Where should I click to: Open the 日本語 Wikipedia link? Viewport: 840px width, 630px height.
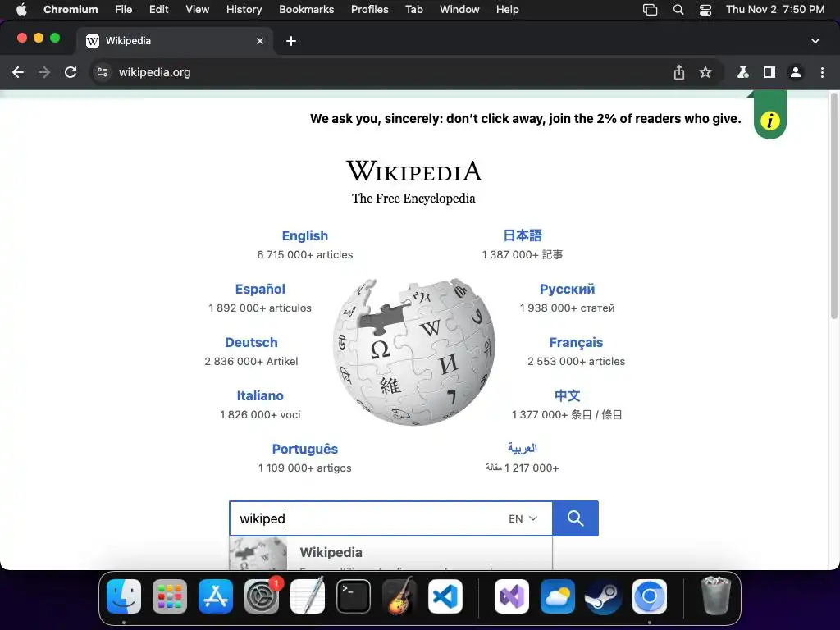tap(523, 235)
